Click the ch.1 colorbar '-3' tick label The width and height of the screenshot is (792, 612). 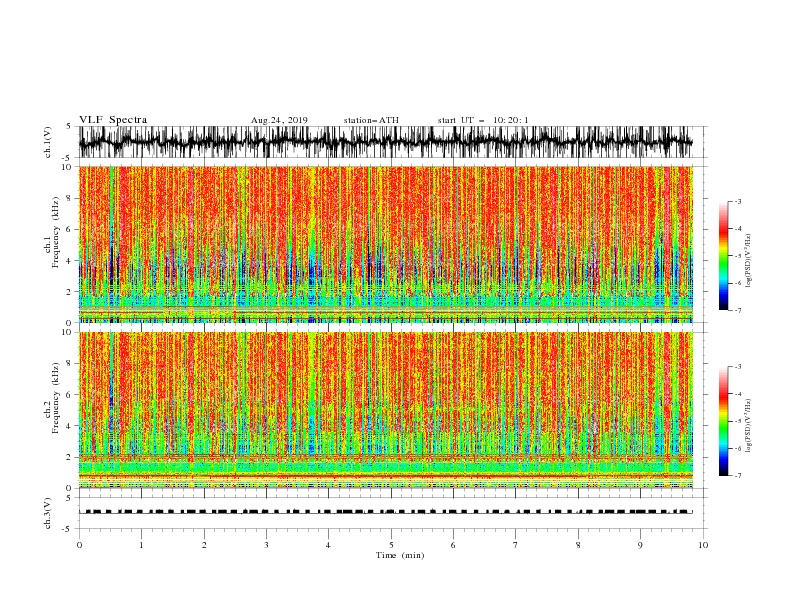[738, 201]
